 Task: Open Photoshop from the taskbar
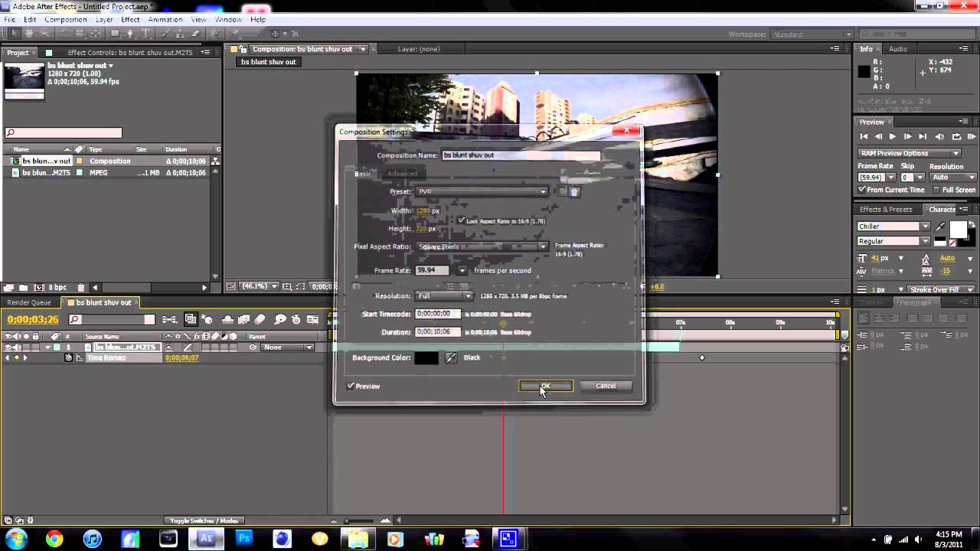[243, 539]
